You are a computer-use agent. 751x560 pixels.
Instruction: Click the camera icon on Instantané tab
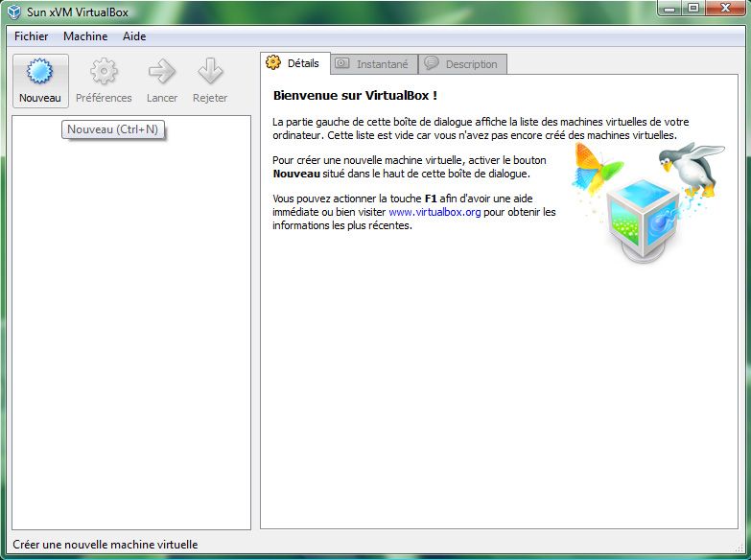pos(341,63)
